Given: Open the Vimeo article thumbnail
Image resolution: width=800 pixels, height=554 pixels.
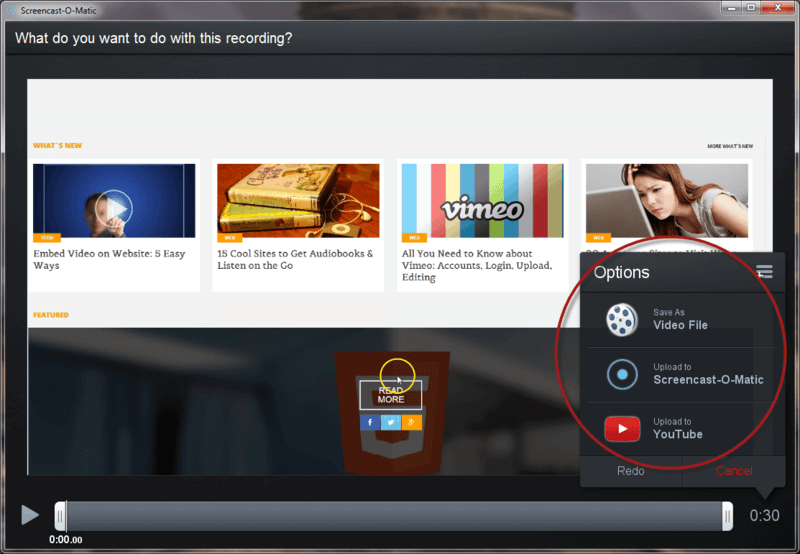Looking at the screenshot, I should pos(483,200).
